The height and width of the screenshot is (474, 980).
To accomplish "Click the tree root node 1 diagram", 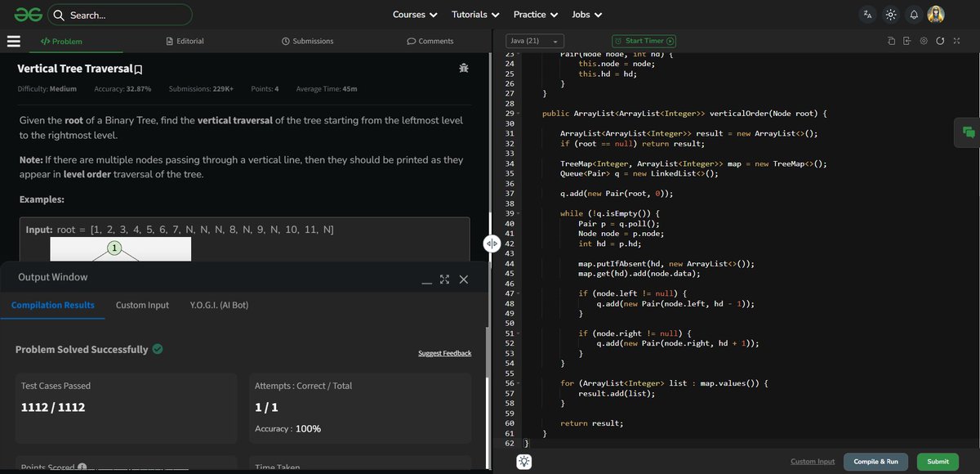I will tap(115, 248).
